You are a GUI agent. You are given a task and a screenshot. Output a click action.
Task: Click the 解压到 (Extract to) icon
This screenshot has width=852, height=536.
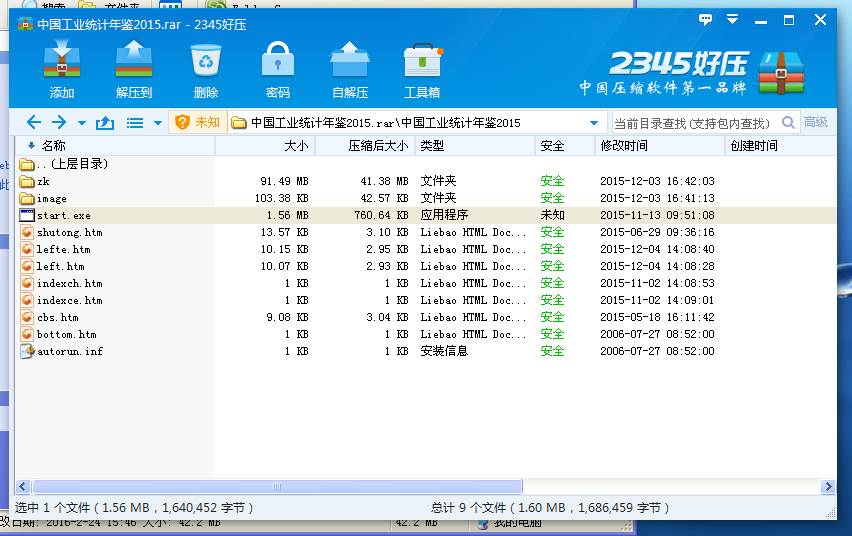(x=134, y=69)
